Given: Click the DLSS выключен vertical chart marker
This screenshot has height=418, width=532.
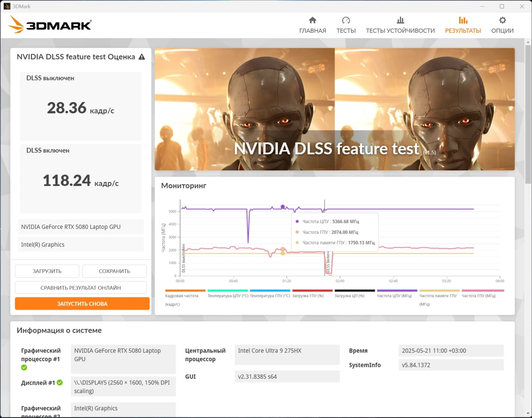Looking at the screenshot, I should pos(184,258).
